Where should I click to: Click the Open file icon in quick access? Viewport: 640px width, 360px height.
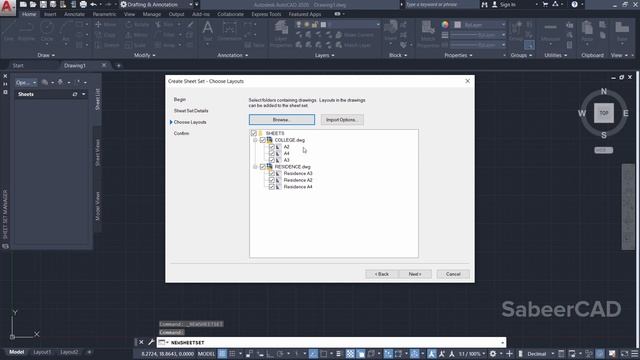33,4
